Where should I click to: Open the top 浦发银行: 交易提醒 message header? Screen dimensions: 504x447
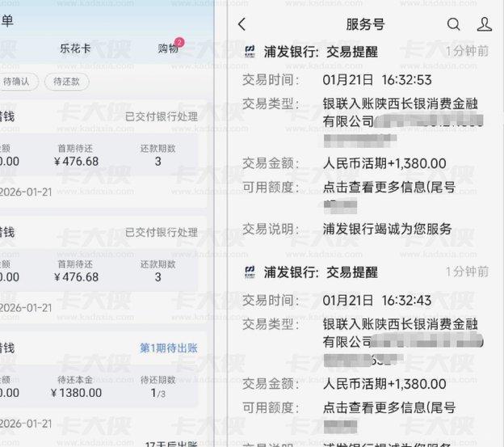(321, 52)
